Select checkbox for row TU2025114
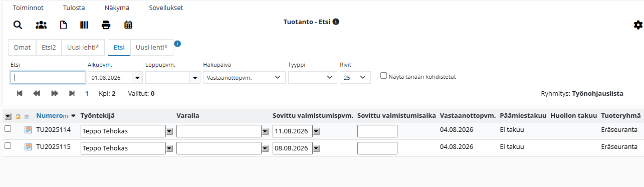 click(x=8, y=129)
